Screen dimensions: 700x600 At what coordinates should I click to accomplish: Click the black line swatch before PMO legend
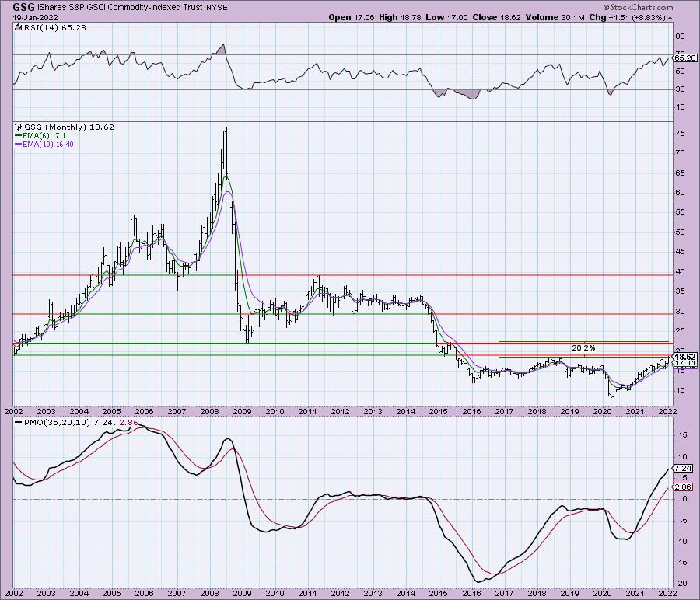(x=18, y=422)
